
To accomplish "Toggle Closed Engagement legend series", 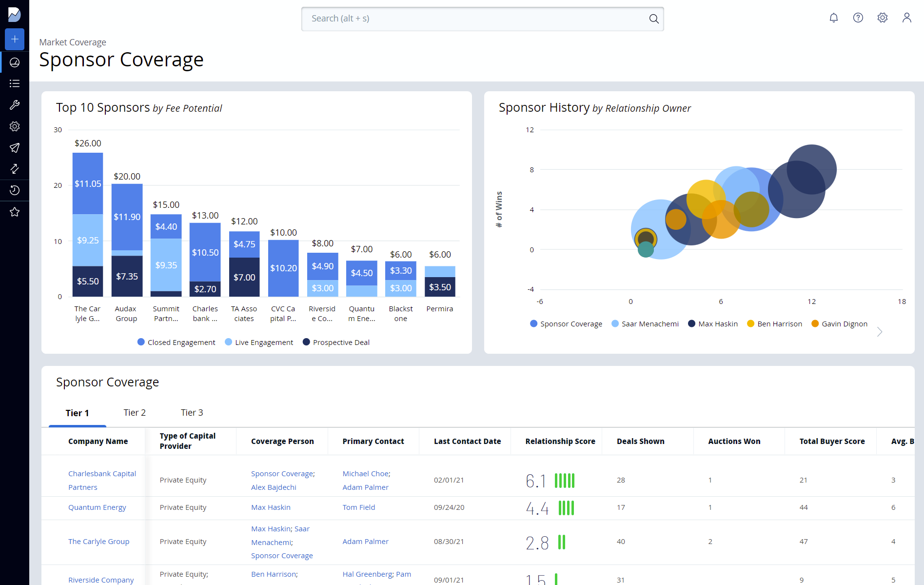I will tap(176, 343).
